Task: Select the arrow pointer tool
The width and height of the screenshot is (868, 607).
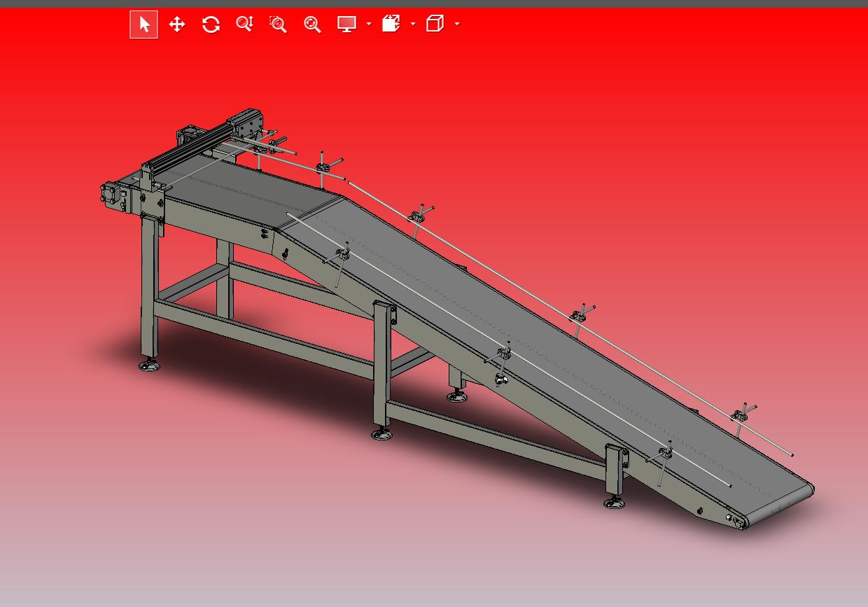Action: 144,25
